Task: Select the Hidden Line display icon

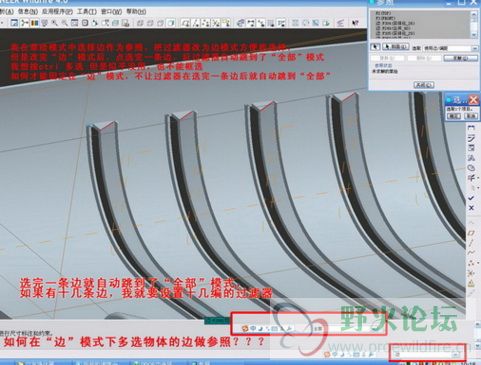Action: pyautogui.click(x=150, y=23)
